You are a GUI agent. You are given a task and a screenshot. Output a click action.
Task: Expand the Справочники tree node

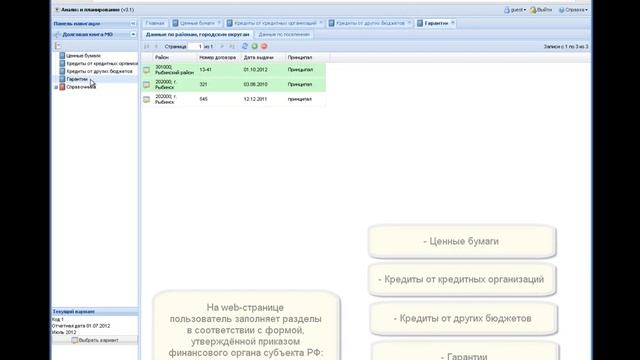[x=56, y=87]
